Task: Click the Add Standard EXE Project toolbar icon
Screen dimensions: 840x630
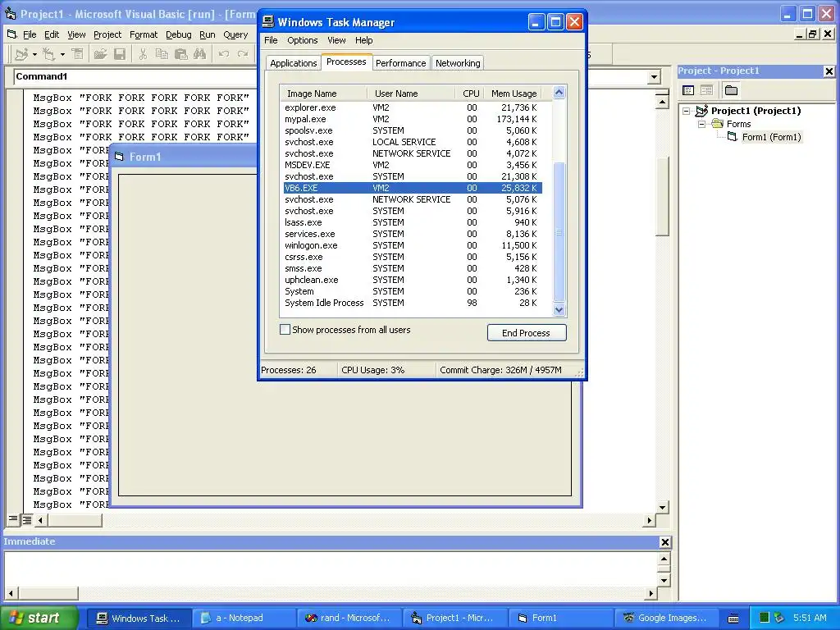Action: [22, 54]
